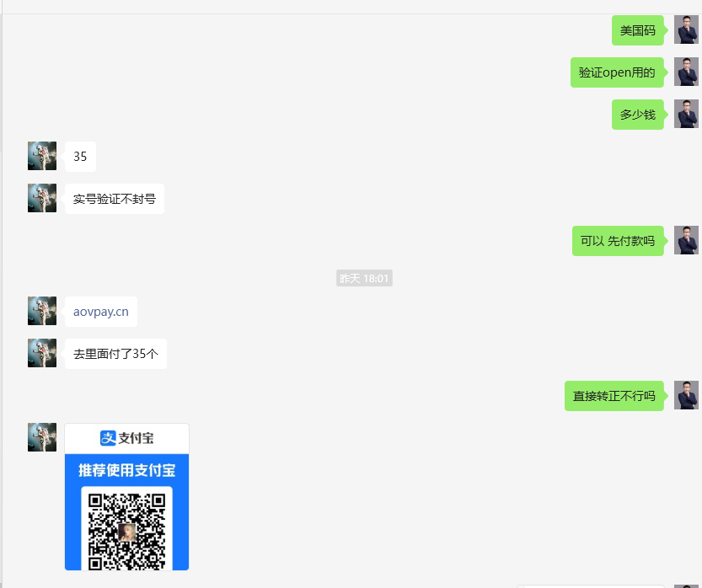Click the timestamp '昨天 18:01'
The height and width of the screenshot is (588, 702).
[364, 278]
